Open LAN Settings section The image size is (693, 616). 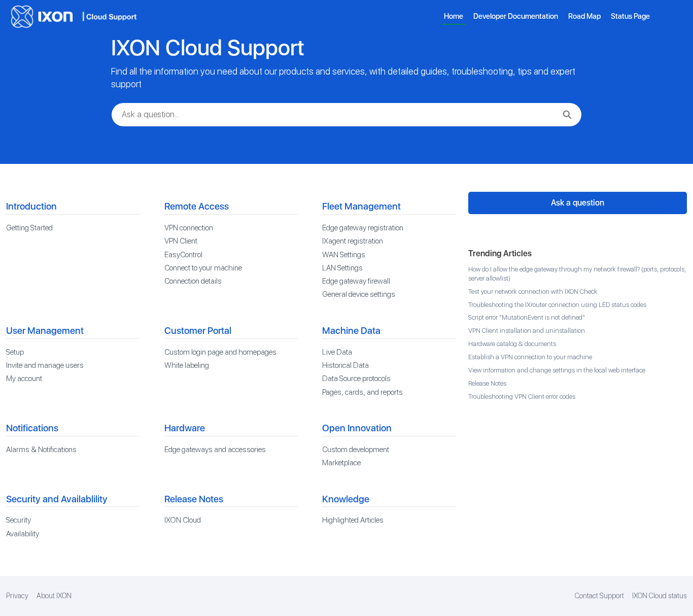[x=342, y=268]
